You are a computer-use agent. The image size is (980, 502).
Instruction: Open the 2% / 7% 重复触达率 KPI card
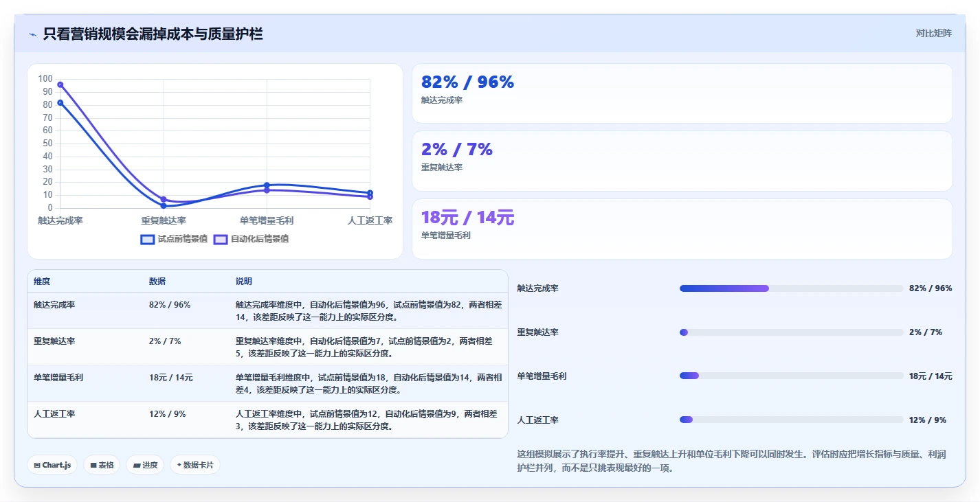pyautogui.click(x=682, y=161)
